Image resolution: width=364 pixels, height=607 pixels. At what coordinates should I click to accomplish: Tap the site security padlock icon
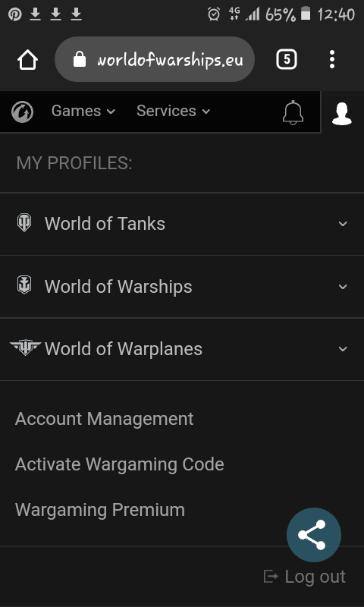[x=80, y=60]
